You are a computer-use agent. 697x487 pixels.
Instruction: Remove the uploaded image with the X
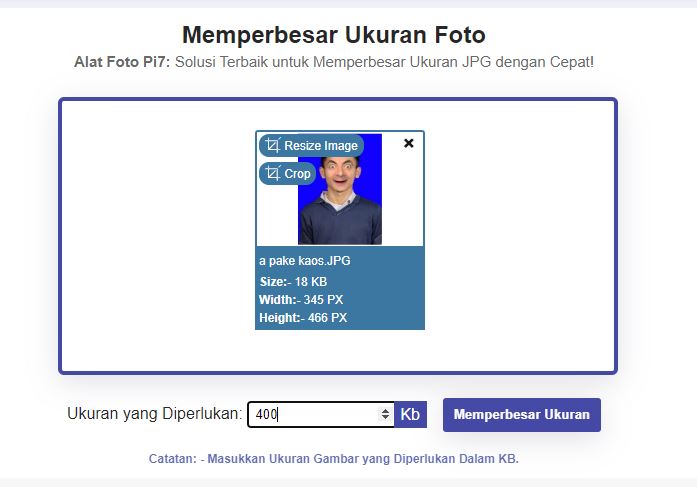408,144
